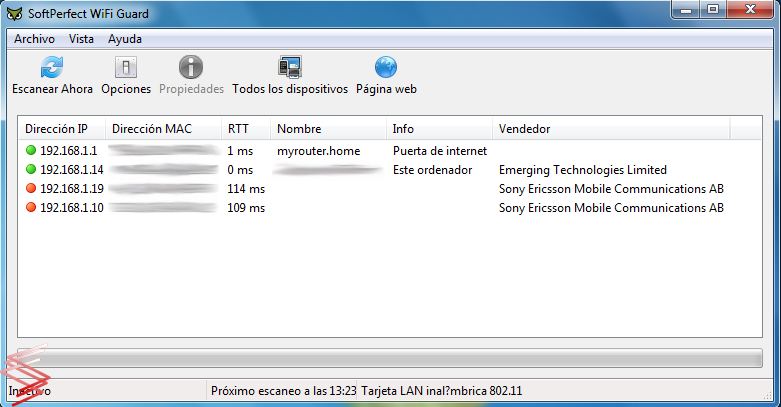This screenshot has height=407, width=781.
Task: Click Sony Ericsson vendor in 192.168.1.10 row
Action: point(611,208)
